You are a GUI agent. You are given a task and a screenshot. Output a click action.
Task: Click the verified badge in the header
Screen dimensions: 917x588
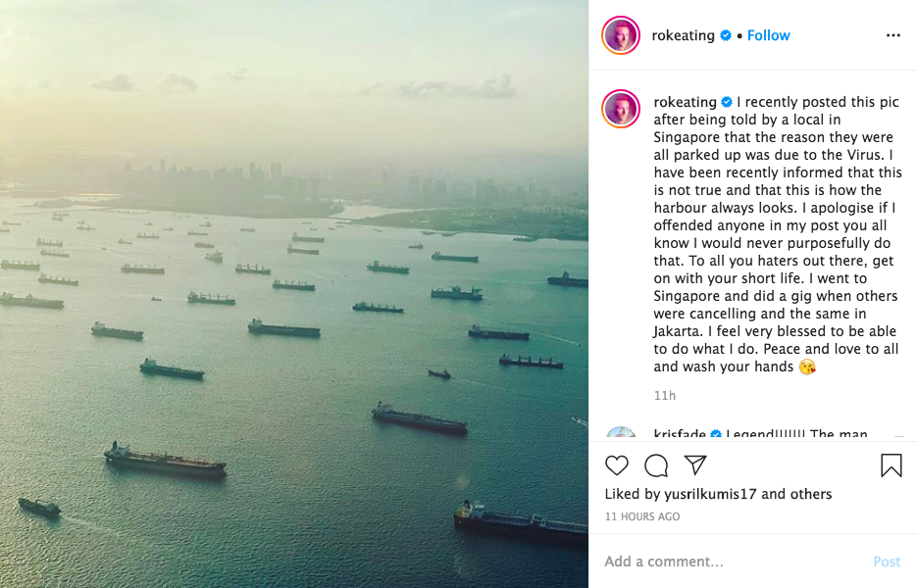(x=726, y=35)
